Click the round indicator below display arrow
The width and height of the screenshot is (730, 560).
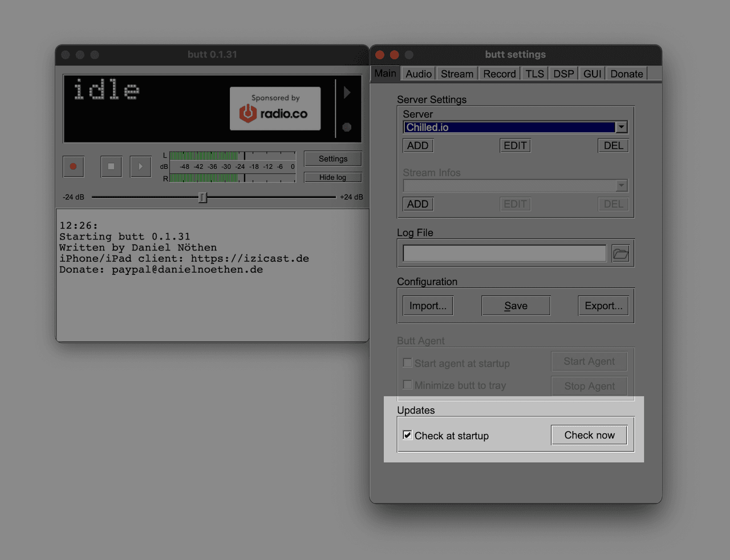[x=347, y=127]
